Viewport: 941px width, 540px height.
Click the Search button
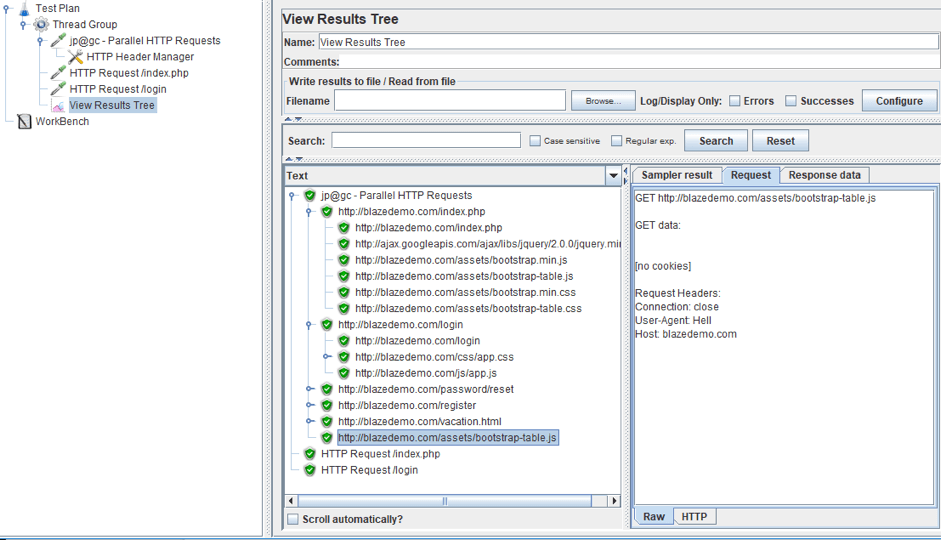click(x=716, y=141)
